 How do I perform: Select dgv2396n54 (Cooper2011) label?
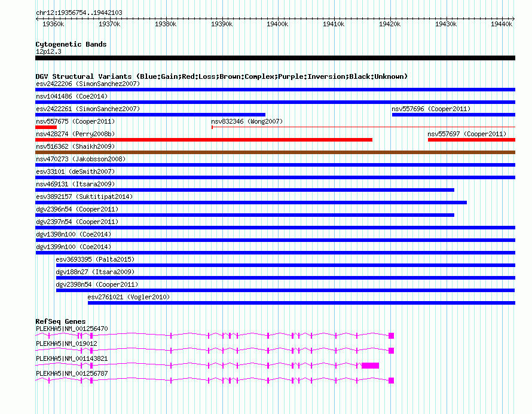77,209
